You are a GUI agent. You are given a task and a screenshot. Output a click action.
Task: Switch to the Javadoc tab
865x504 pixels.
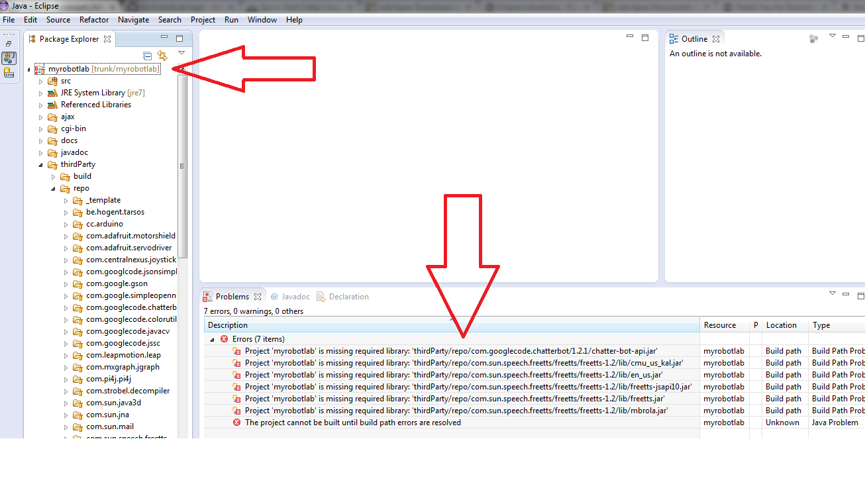[290, 297]
